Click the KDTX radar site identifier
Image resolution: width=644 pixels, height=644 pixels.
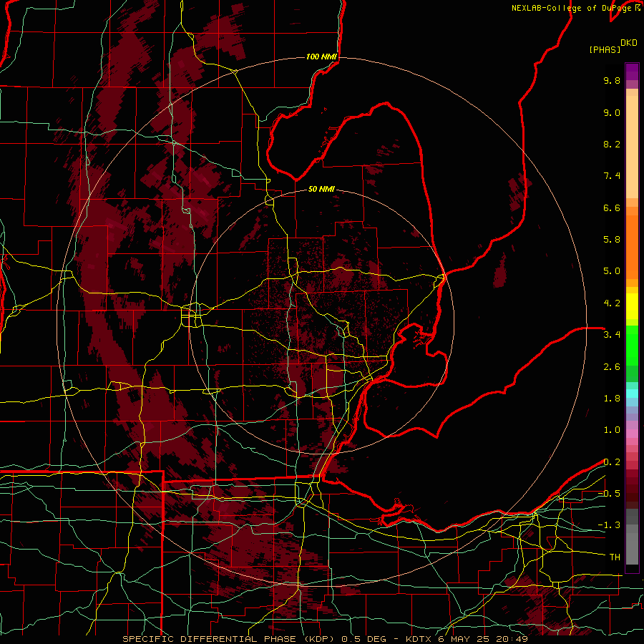coord(420,639)
